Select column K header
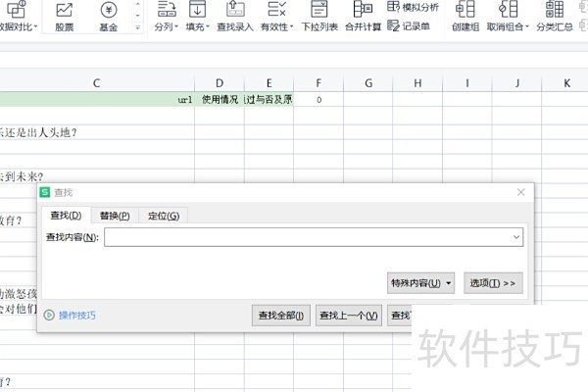 click(565, 83)
